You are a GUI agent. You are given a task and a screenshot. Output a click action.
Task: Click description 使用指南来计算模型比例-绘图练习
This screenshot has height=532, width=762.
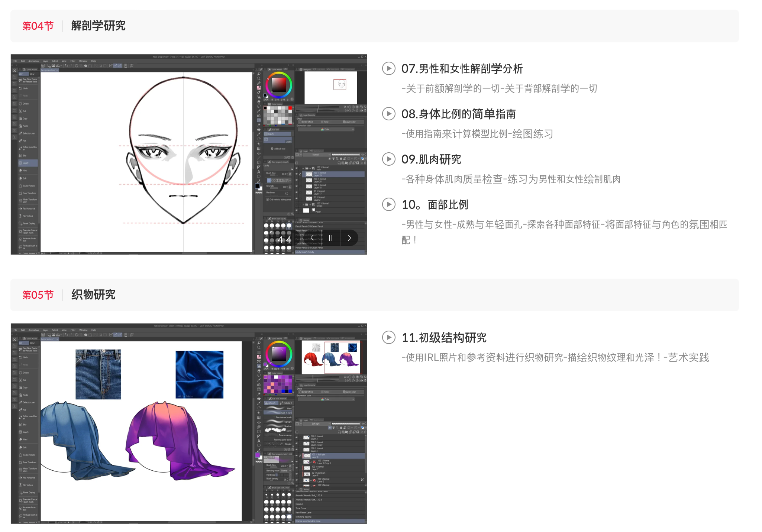point(477,134)
